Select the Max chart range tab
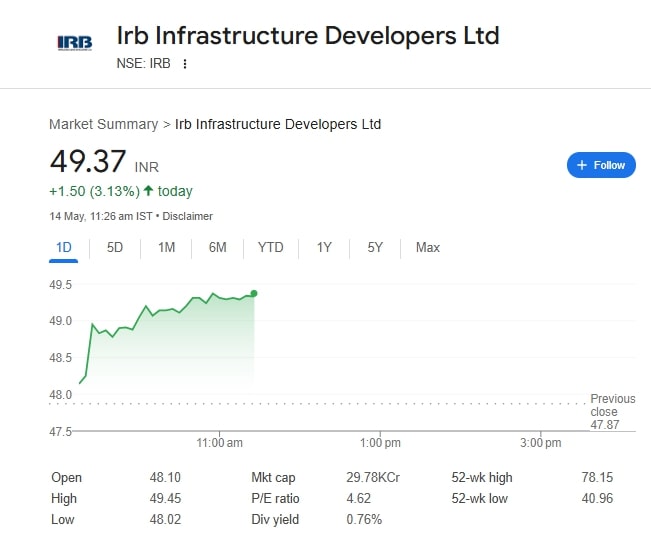The height and width of the screenshot is (537, 651). click(428, 248)
